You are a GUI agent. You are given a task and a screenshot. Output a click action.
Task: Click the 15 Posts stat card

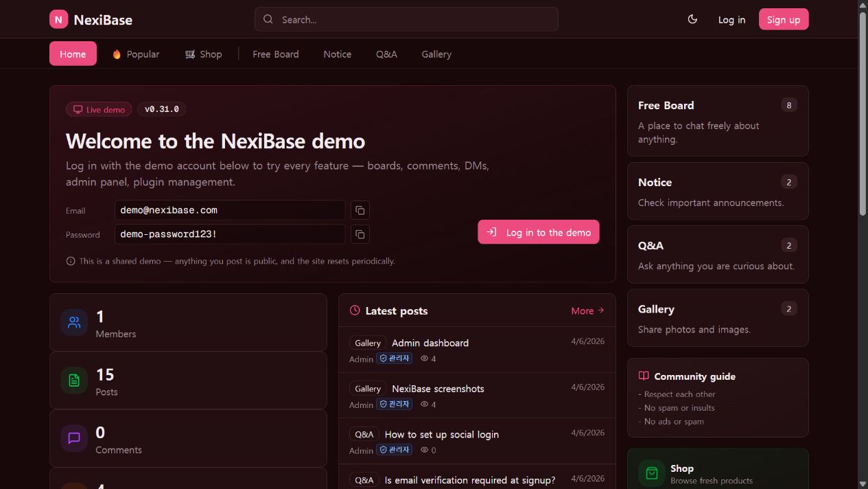pos(188,380)
